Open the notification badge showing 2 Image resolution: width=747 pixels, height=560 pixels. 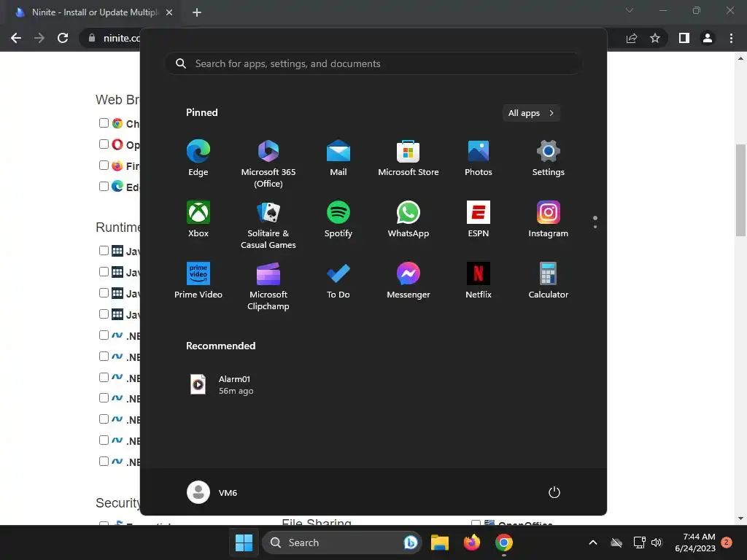(x=727, y=542)
